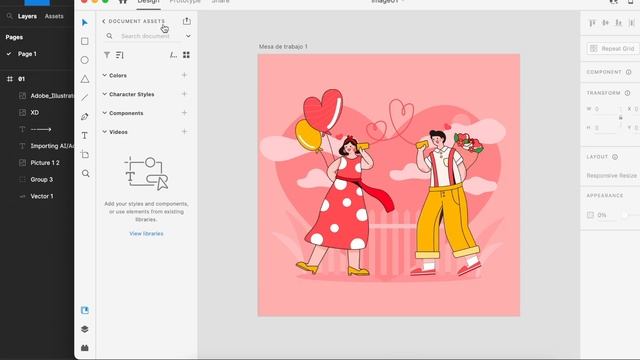Open the Plugins panel icon
Screen dimensions: 640x360
(x=85, y=348)
